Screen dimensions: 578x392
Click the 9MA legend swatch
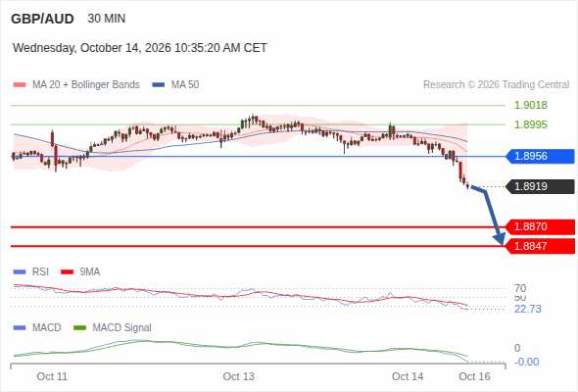point(67,272)
